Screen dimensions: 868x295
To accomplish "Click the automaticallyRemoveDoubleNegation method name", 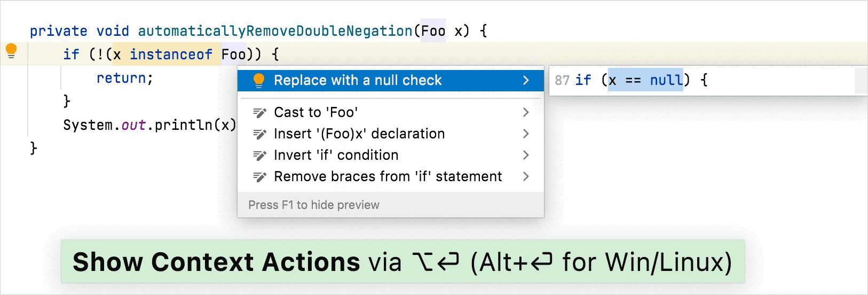I will tap(275, 31).
